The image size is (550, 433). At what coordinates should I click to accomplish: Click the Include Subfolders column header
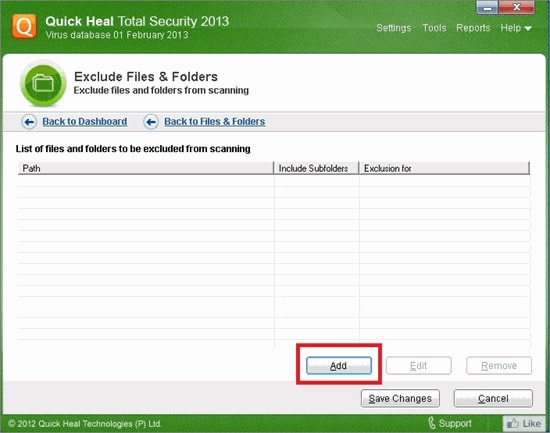click(x=316, y=168)
